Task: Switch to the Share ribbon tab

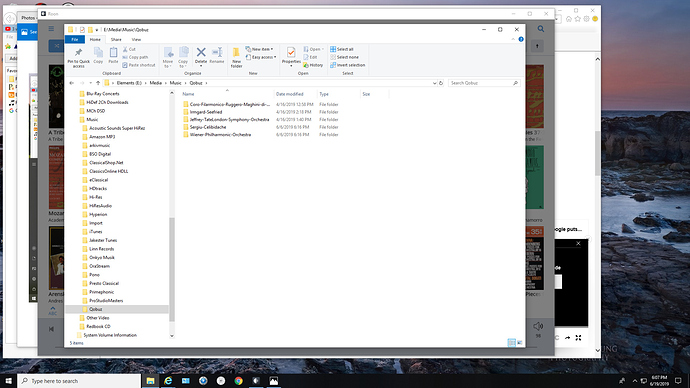Action: point(116,40)
